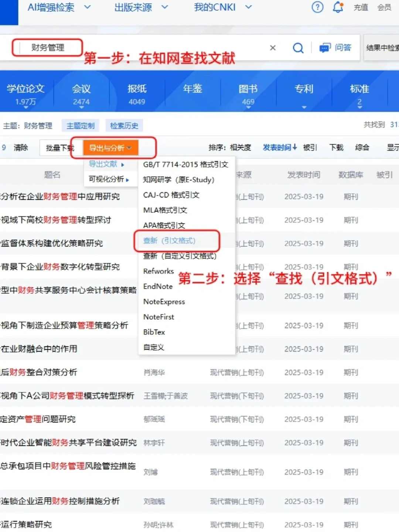399x532 pixels.
Task: Choose BibTex export format
Action: pos(154,332)
